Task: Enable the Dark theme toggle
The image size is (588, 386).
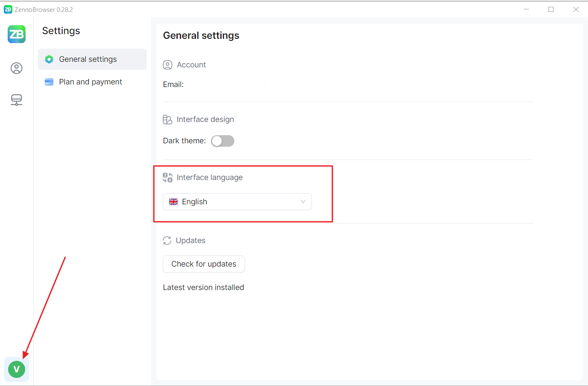Action: coord(222,141)
